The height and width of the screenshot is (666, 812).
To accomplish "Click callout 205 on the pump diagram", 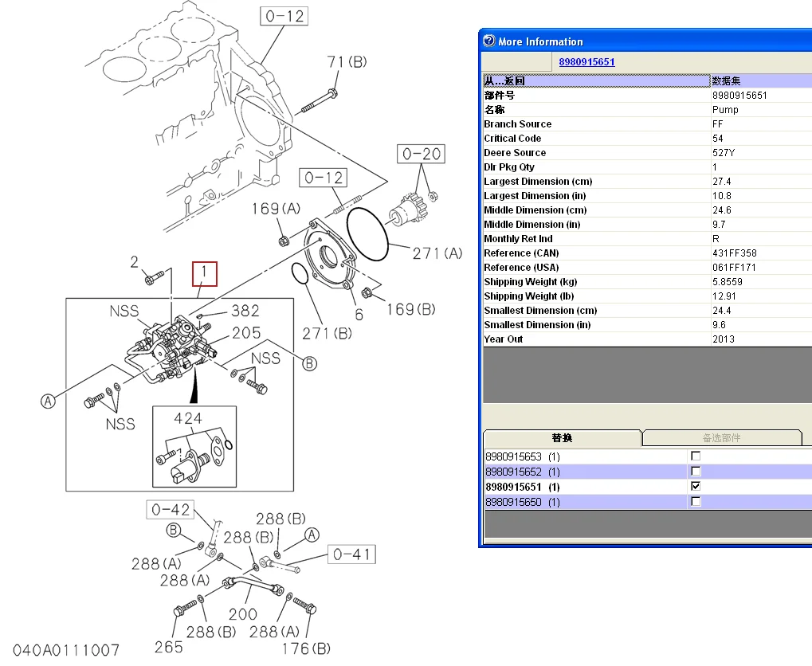I will [246, 333].
